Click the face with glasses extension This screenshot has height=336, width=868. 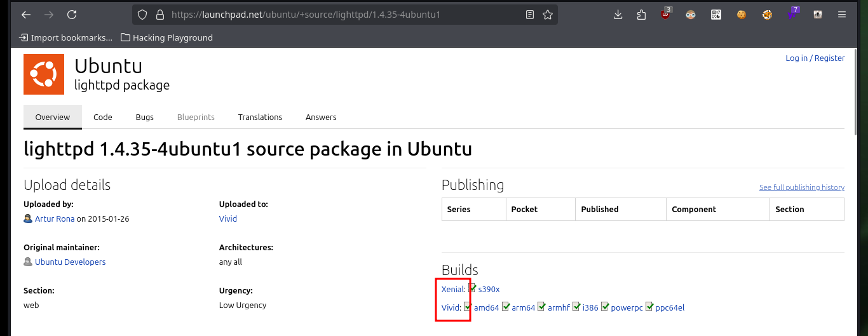(x=691, y=15)
